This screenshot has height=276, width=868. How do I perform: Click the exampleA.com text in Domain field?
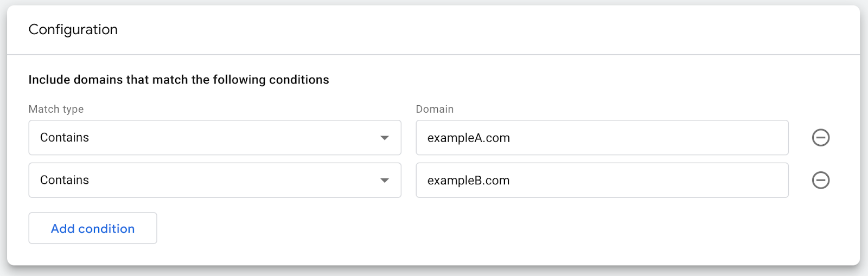(x=469, y=138)
